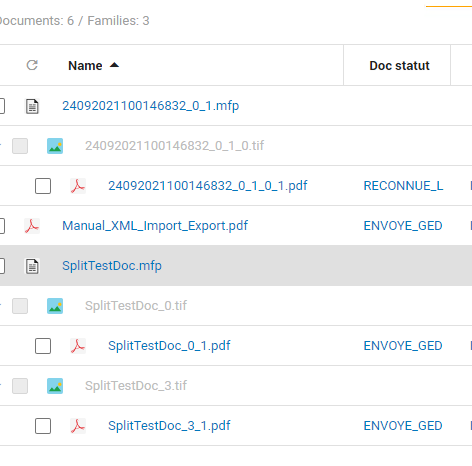Open SplitTestDoc_3_1.pdf link
The width and height of the screenshot is (472, 466).
(x=169, y=426)
